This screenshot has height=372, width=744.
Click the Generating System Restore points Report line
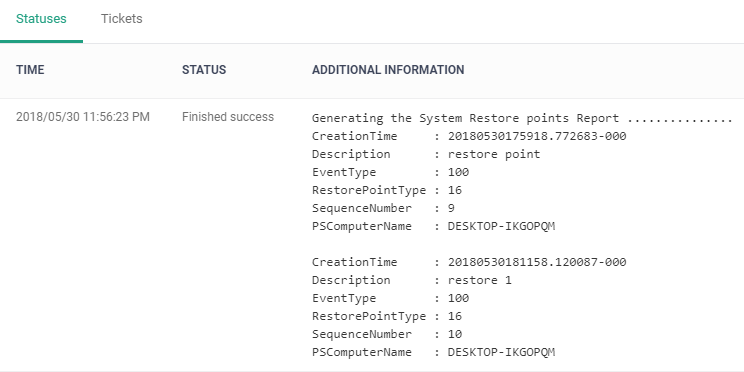pyautogui.click(x=522, y=118)
